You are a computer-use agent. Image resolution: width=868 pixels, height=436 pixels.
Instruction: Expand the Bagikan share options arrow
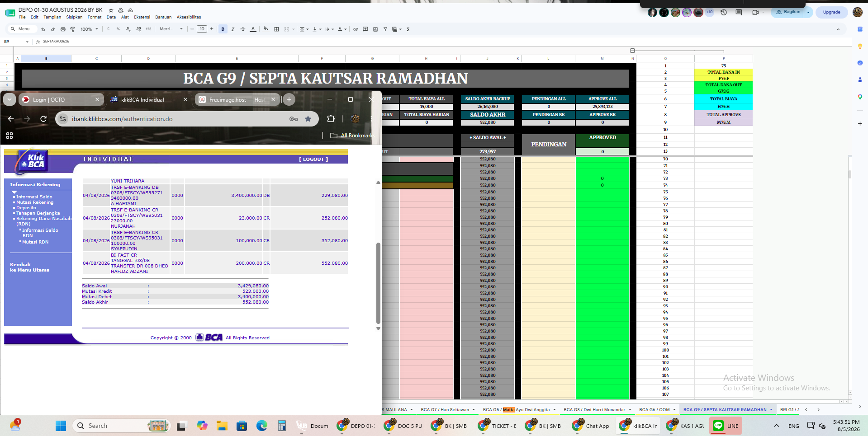point(808,12)
